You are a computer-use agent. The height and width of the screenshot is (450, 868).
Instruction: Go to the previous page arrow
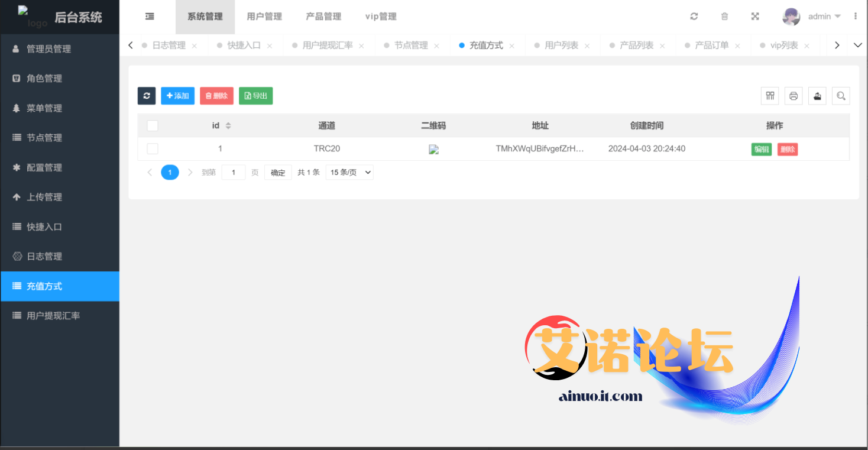150,172
